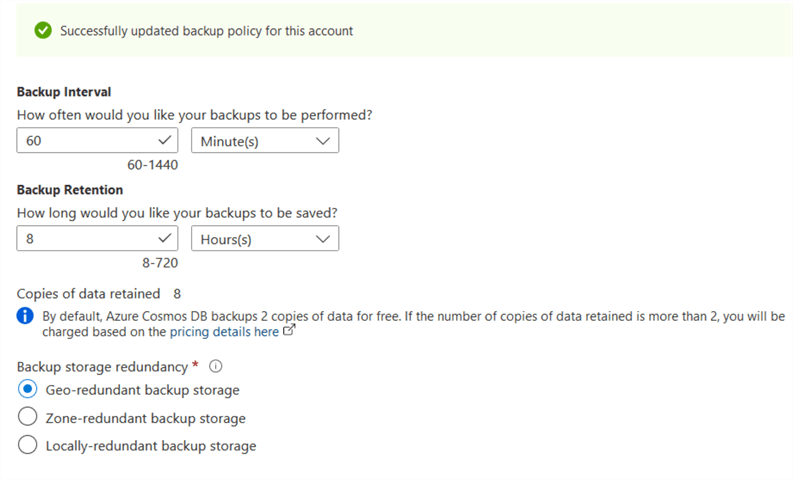Click the Locally-redundant backup storage label
This screenshot has width=793, height=480.
click(151, 446)
